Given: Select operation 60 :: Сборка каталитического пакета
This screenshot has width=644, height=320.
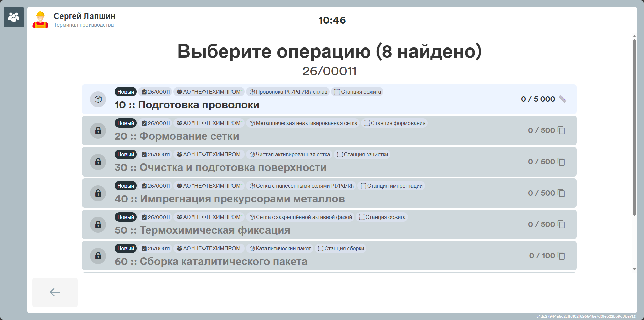Looking at the screenshot, I should [x=329, y=256].
